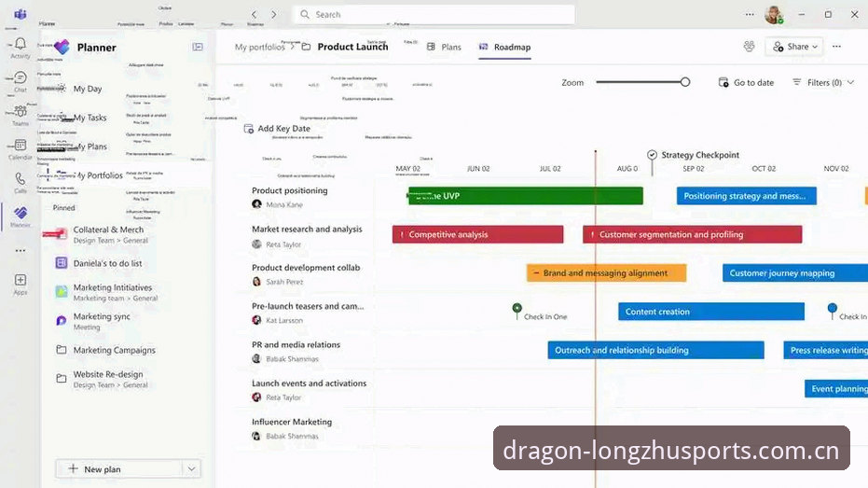Show more apps ellipsis in left rail
The height and width of the screenshot is (488, 868).
tap(20, 251)
